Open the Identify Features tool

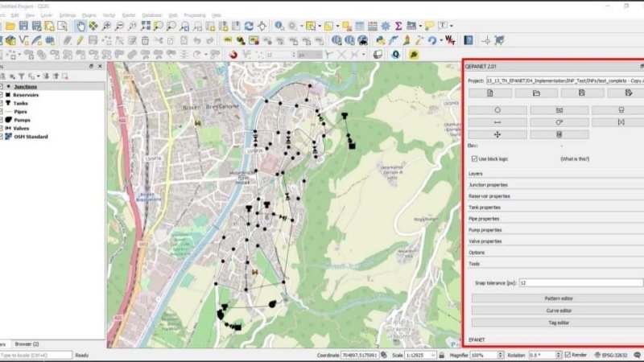click(x=279, y=26)
